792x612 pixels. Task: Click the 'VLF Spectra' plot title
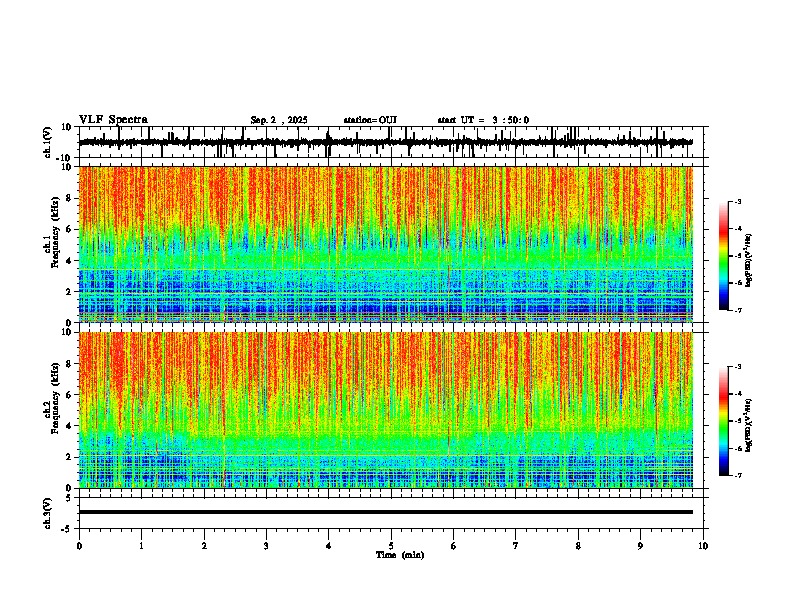click(x=113, y=120)
